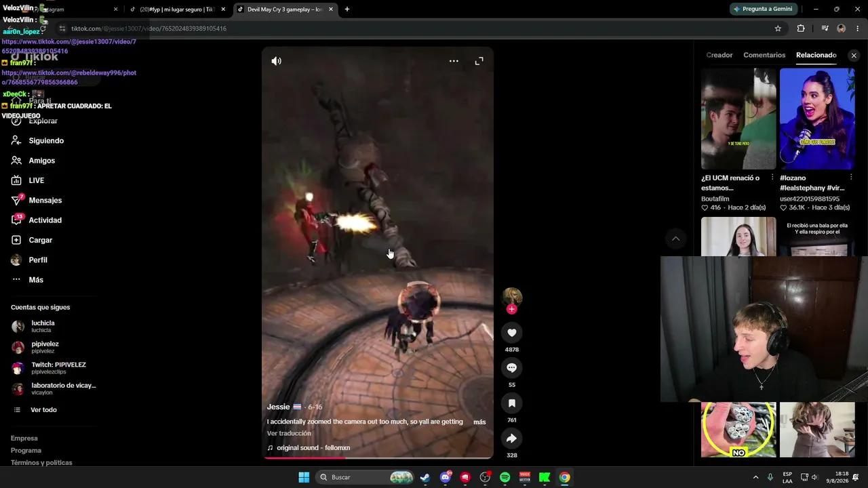Open the Kick app in taskbar
Screen dimensions: 868x488
pos(545,477)
